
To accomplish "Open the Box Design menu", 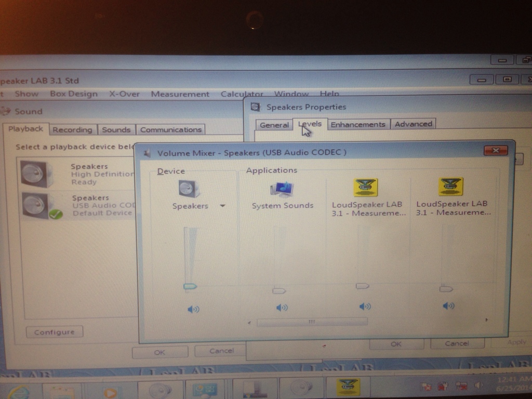I will [x=74, y=94].
